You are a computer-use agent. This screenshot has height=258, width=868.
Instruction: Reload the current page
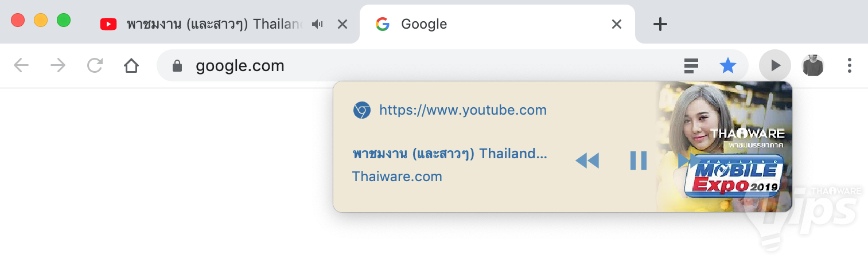click(95, 66)
